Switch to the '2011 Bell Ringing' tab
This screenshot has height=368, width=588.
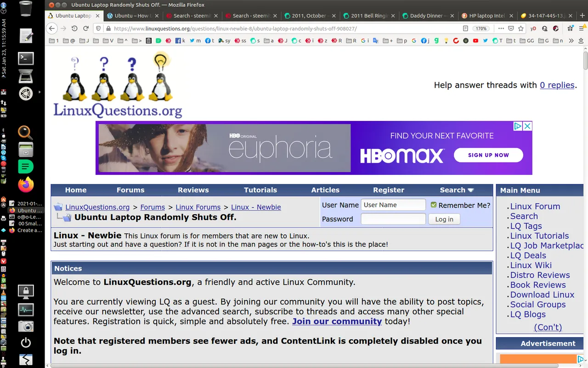click(368, 16)
